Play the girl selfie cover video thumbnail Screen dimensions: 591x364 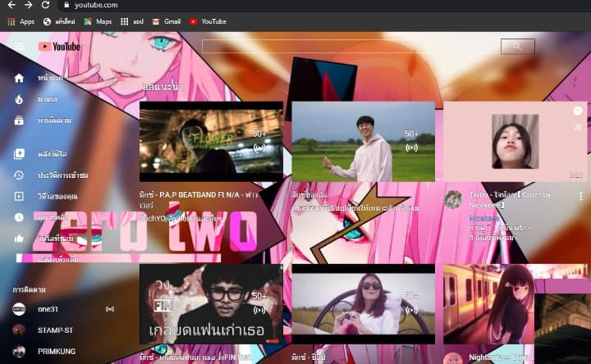[x=515, y=142]
